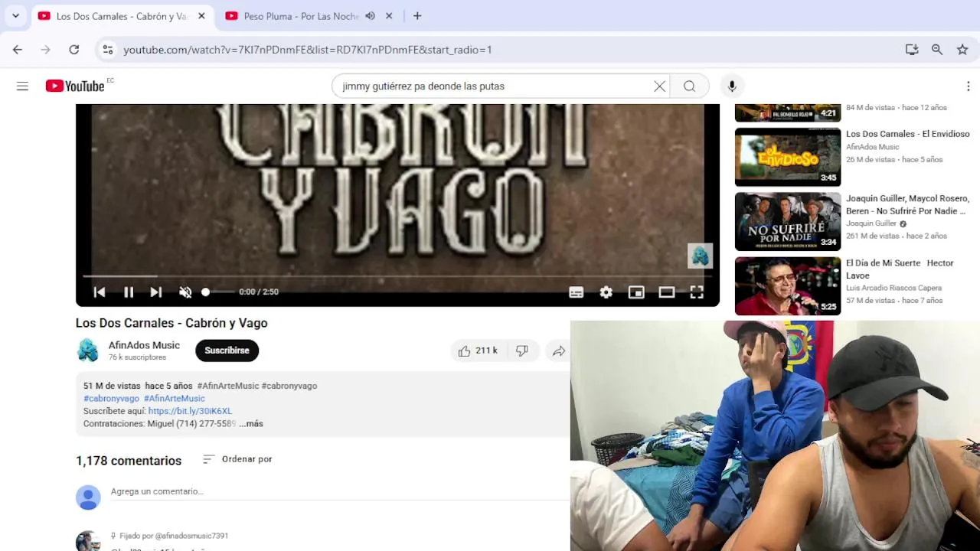This screenshot has height=551, width=980.
Task: Toggle theater mode view
Action: pos(667,292)
